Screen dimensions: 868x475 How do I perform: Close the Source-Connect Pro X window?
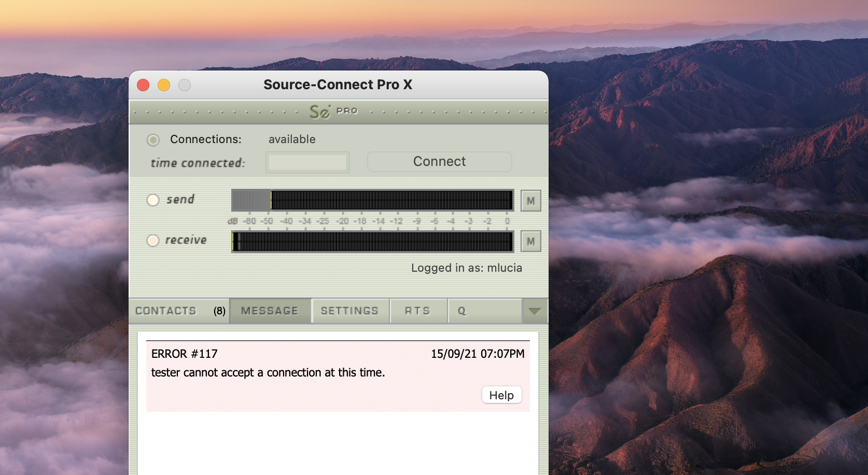point(143,85)
